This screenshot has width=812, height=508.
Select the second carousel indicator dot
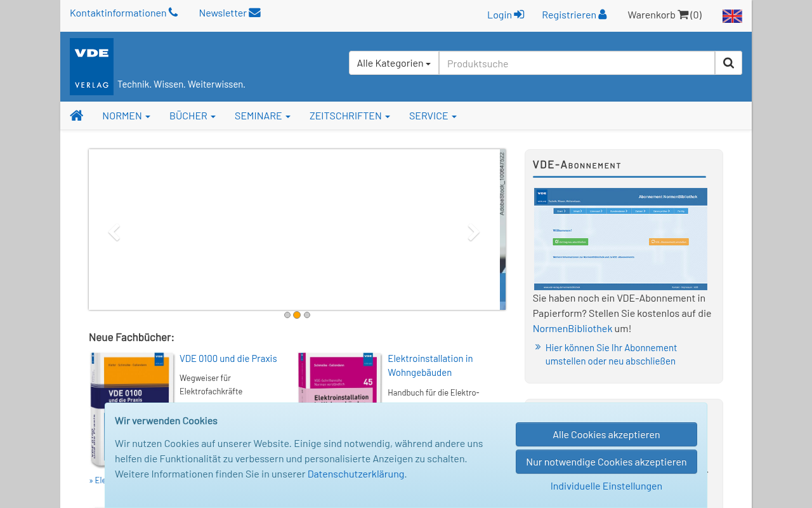[x=297, y=315]
